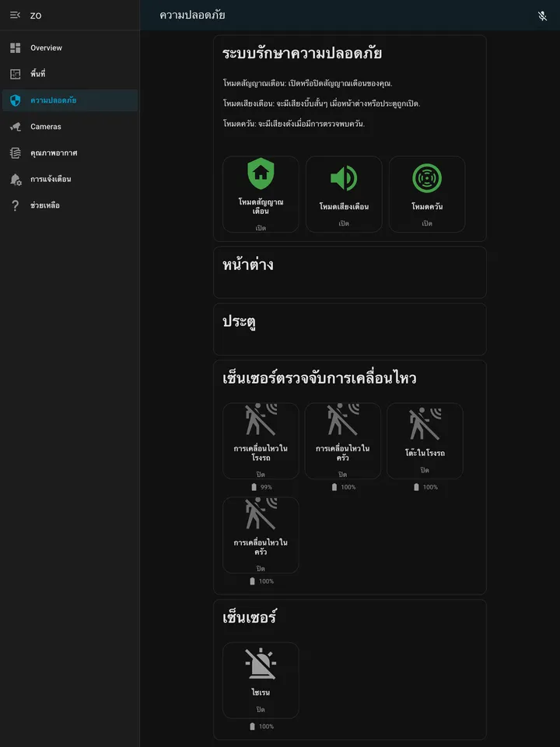Click the ความปลอดภัย title in top bar
Screen dimensions: 560x747
(x=192, y=16)
